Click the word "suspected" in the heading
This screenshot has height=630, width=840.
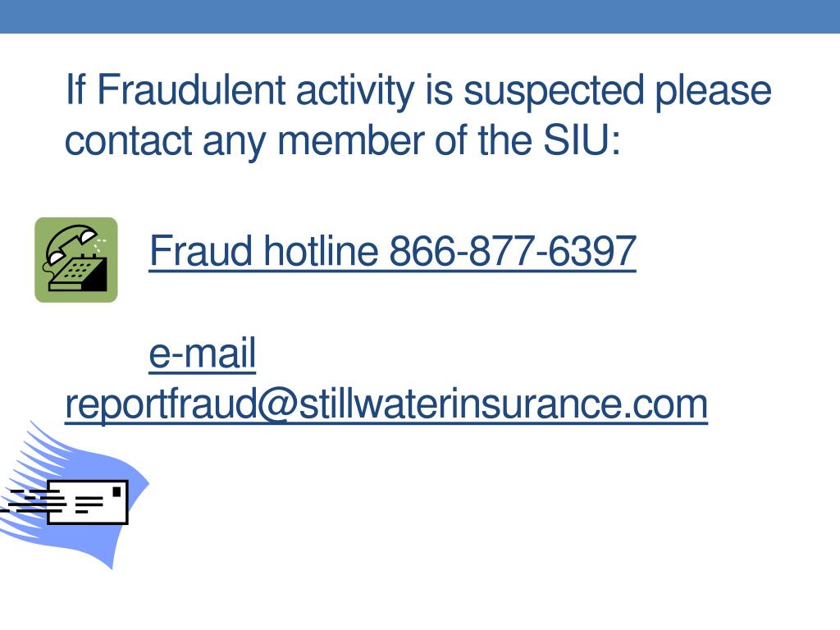(x=554, y=91)
